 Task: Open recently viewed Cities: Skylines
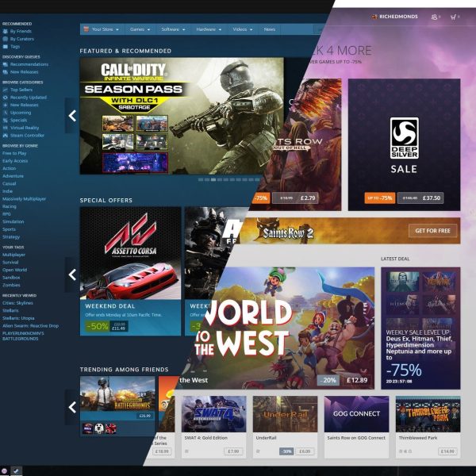(17, 303)
